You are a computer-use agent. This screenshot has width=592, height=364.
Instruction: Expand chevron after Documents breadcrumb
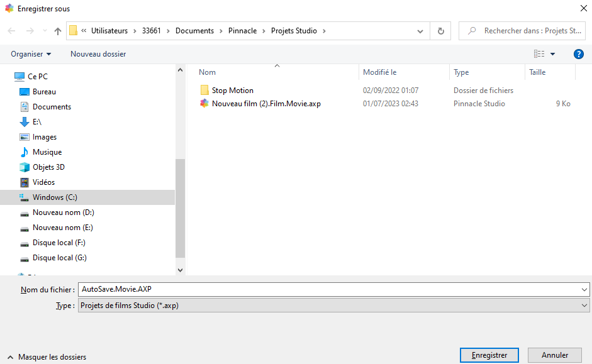click(221, 31)
